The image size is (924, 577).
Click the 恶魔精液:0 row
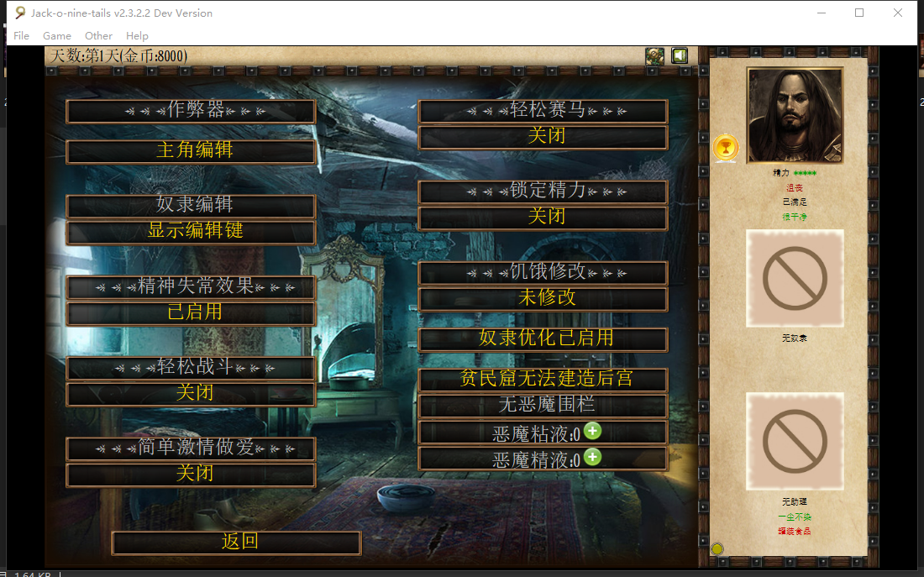coord(543,458)
